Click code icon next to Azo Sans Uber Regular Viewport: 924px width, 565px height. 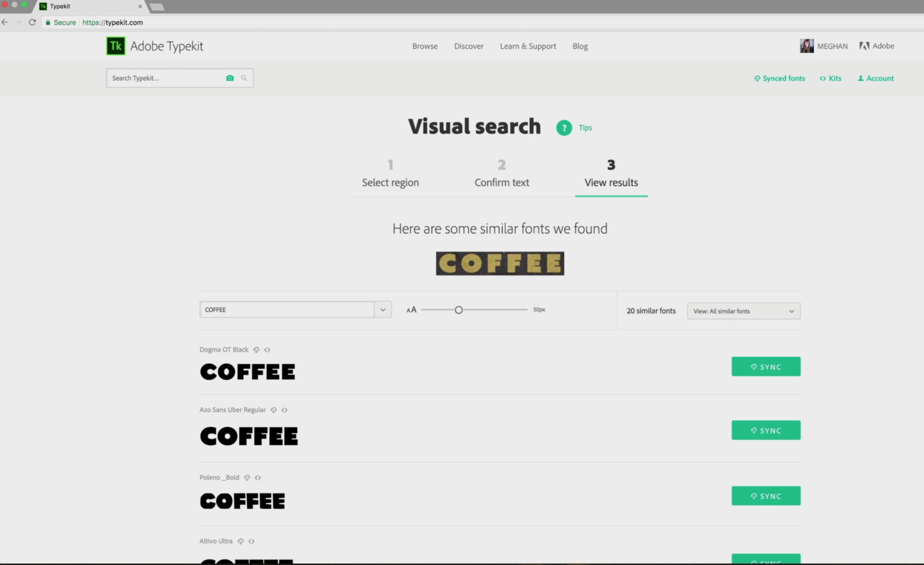coord(284,410)
